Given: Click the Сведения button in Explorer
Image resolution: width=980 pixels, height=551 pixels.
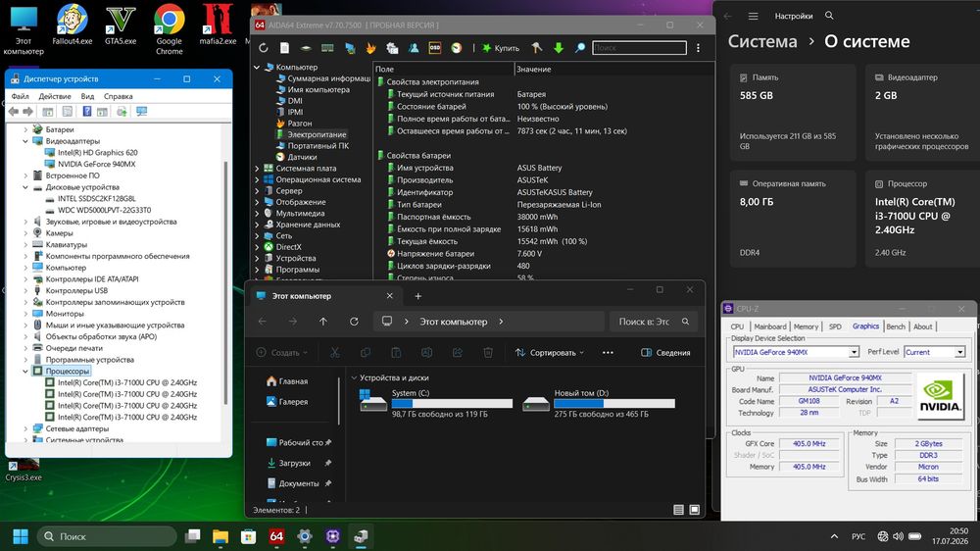Looking at the screenshot, I should click(x=665, y=353).
